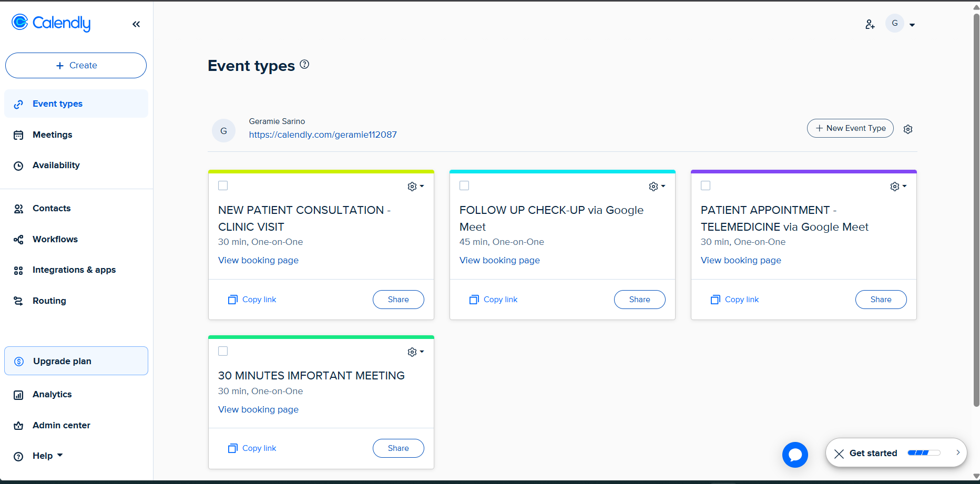Open Contacts in the sidebar

[76, 208]
